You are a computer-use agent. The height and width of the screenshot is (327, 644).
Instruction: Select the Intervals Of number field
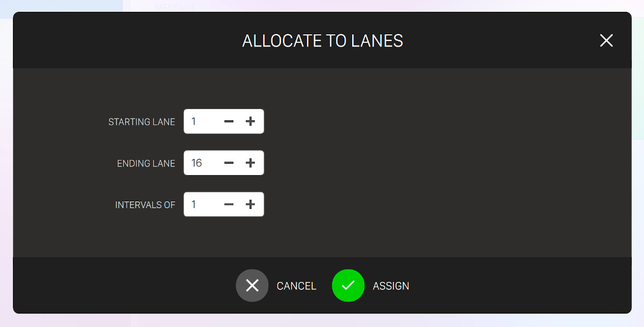click(x=201, y=205)
